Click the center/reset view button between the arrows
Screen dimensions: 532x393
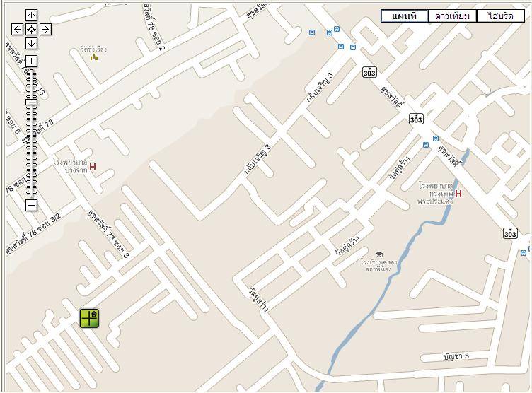coord(31,30)
